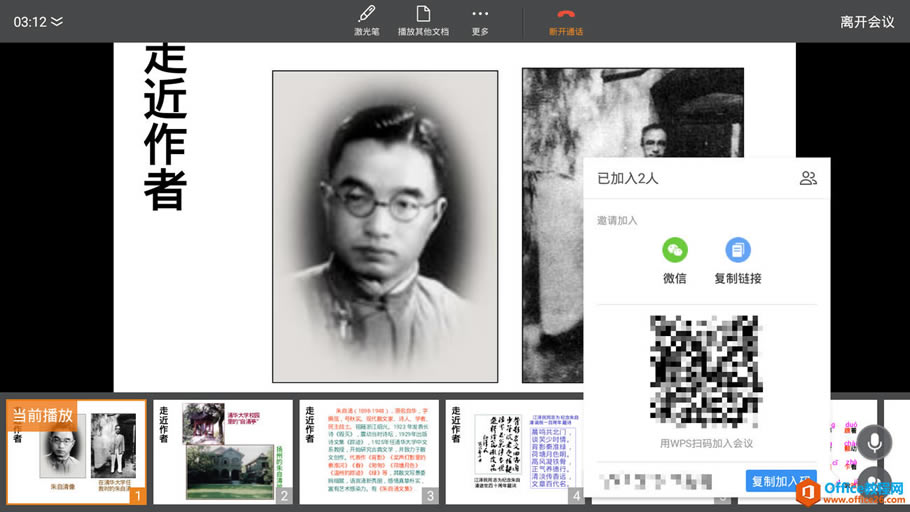View the participant list icon
The width and height of the screenshot is (910, 512).
tap(808, 178)
